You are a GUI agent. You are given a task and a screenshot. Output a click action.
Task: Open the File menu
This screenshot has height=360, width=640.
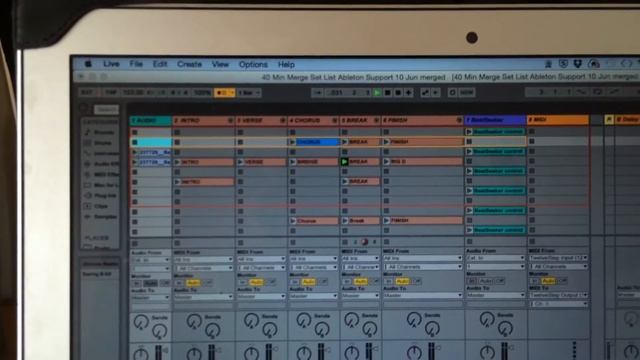click(136, 64)
